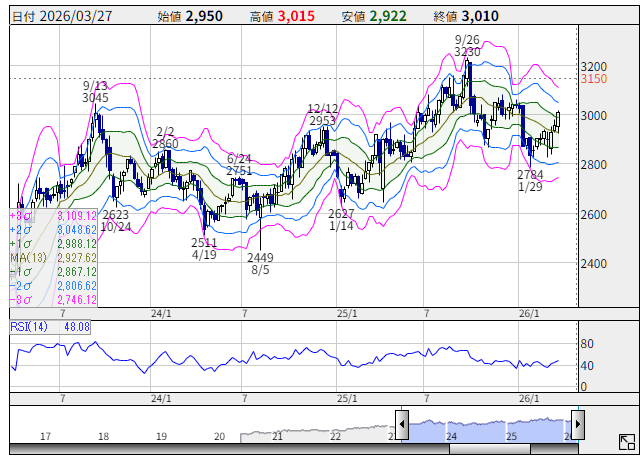This screenshot has width=644, height=459.
Task: Click the 3150 price marker on axis
Action: pos(594,79)
